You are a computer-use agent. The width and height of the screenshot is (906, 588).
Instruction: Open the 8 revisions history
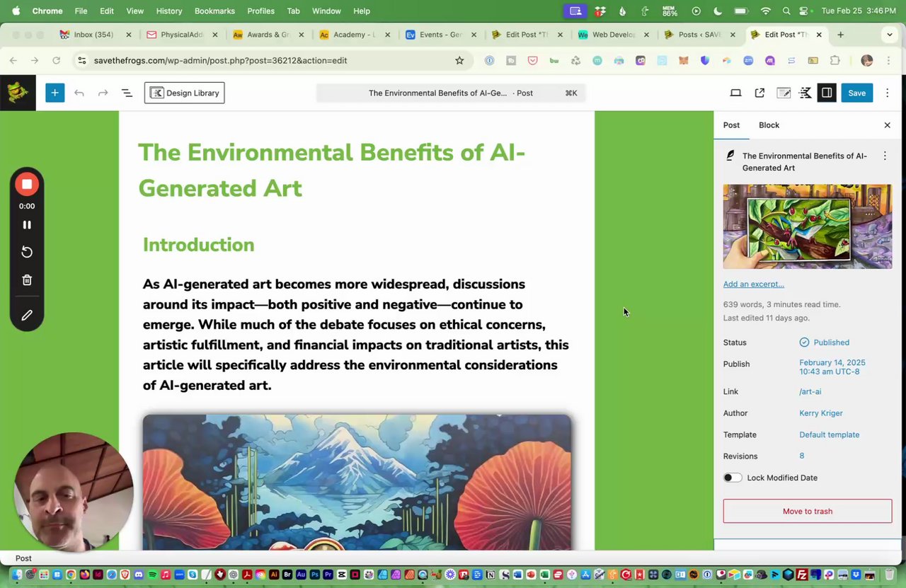(802, 456)
